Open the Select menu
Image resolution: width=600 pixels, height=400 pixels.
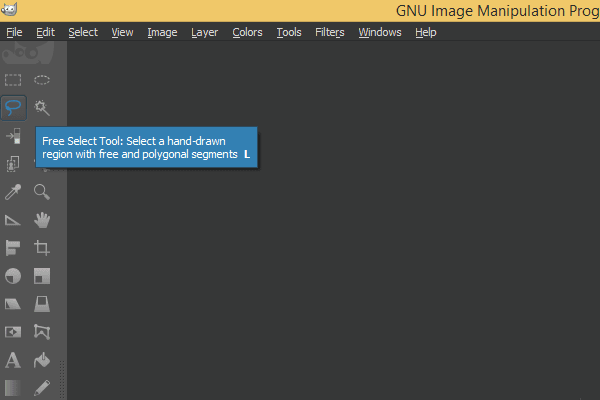pos(83,33)
